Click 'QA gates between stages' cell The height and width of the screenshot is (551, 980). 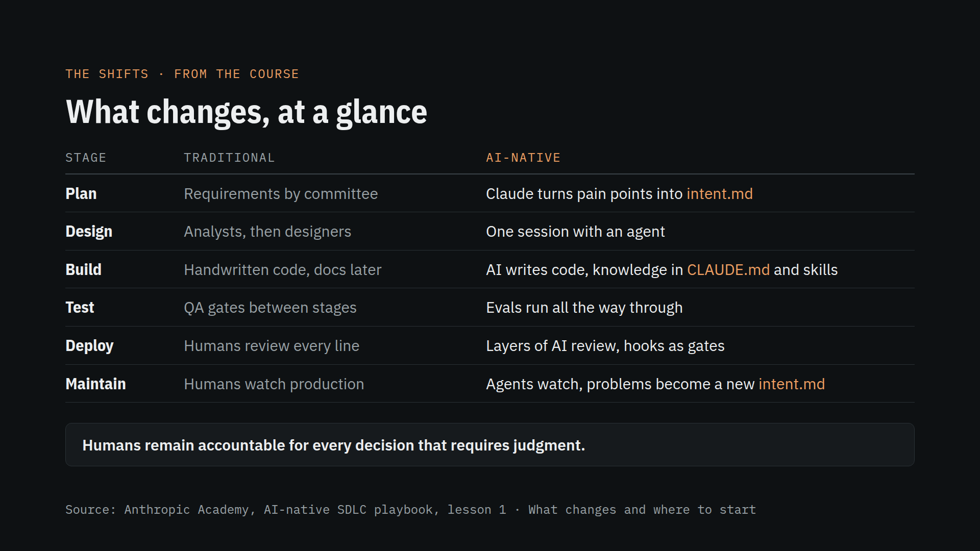(x=270, y=308)
